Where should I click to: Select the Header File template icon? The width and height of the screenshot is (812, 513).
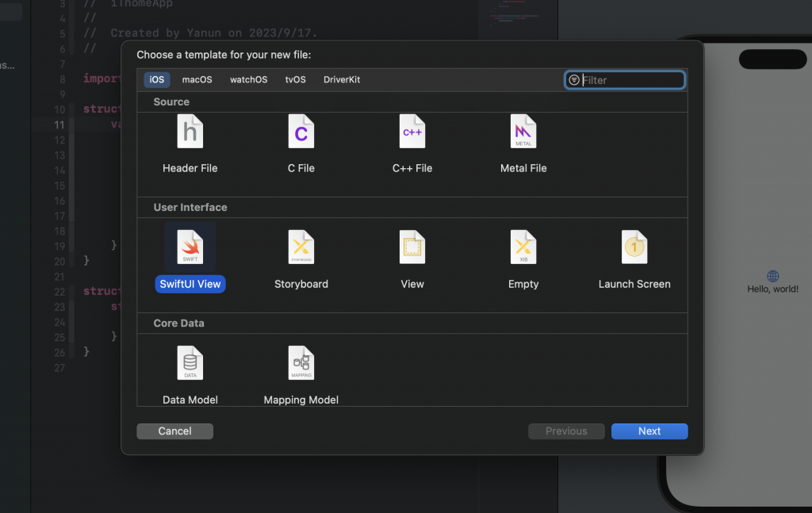[x=190, y=132]
